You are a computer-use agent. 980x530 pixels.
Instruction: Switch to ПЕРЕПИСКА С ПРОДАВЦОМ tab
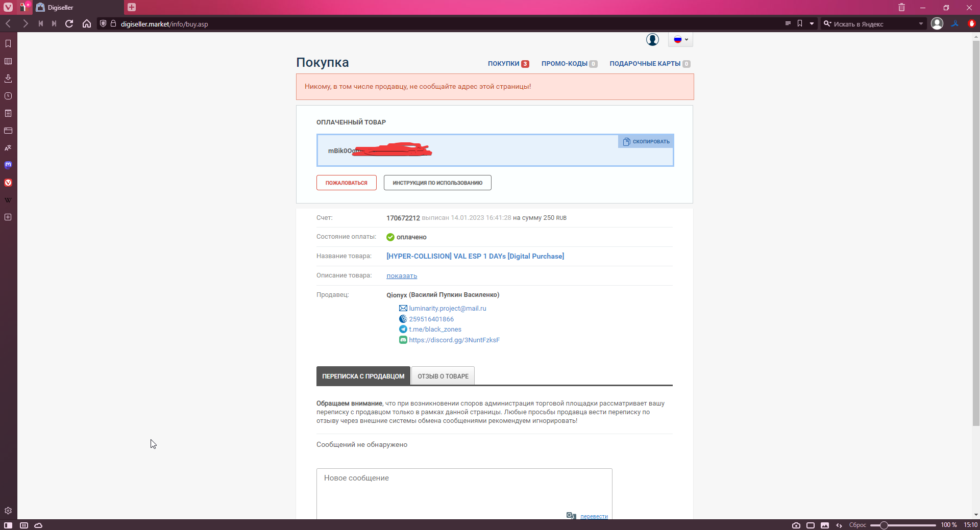tap(363, 376)
